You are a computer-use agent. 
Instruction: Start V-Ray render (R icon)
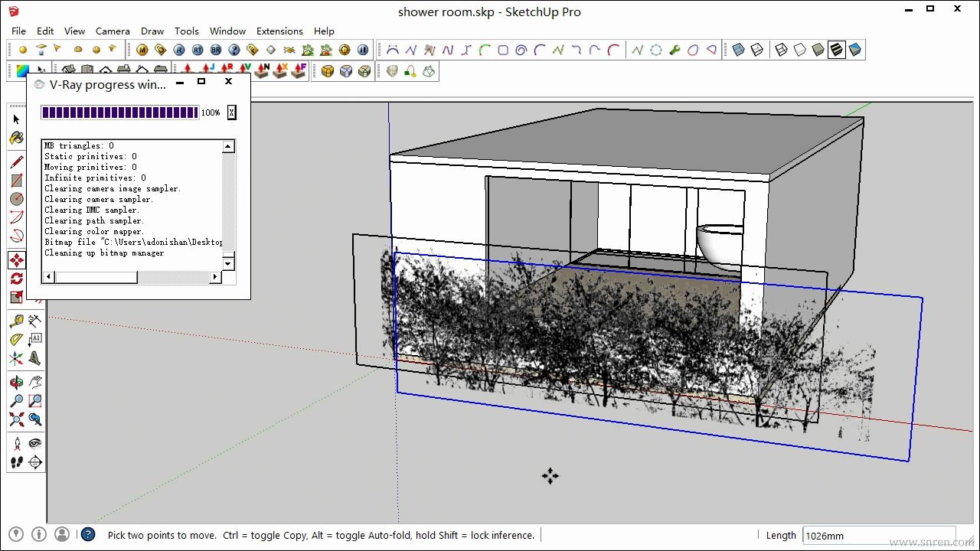coord(179,50)
